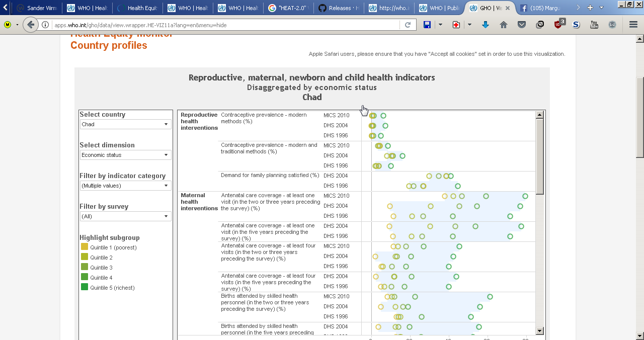Open the arrow menu beside the red cross icon
Image resolution: width=644 pixels, height=340 pixels.
pos(469,25)
